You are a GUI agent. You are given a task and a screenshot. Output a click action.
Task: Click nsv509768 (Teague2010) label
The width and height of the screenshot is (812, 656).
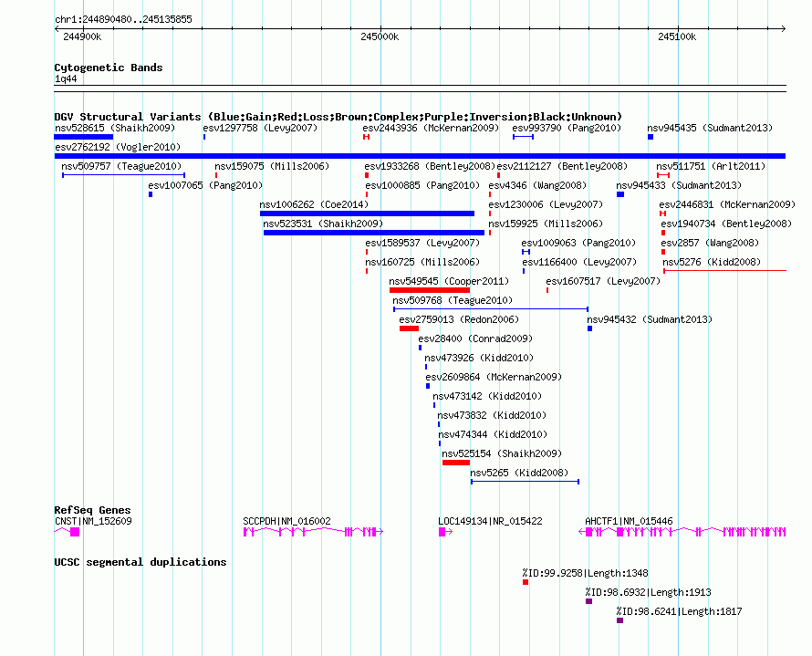453,300
